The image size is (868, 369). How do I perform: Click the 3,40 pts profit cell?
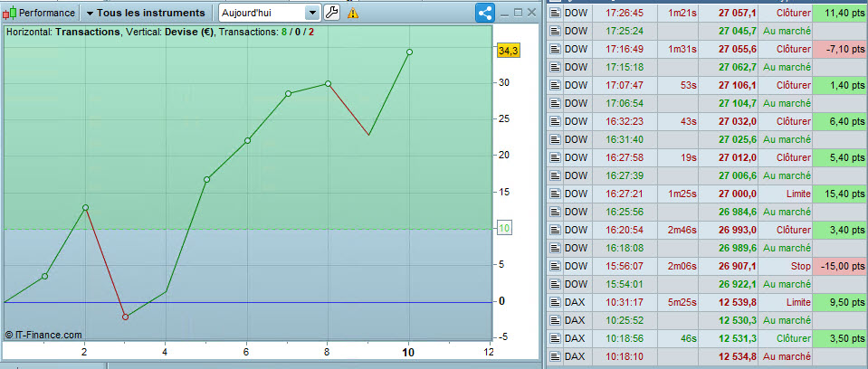pyautogui.click(x=839, y=230)
